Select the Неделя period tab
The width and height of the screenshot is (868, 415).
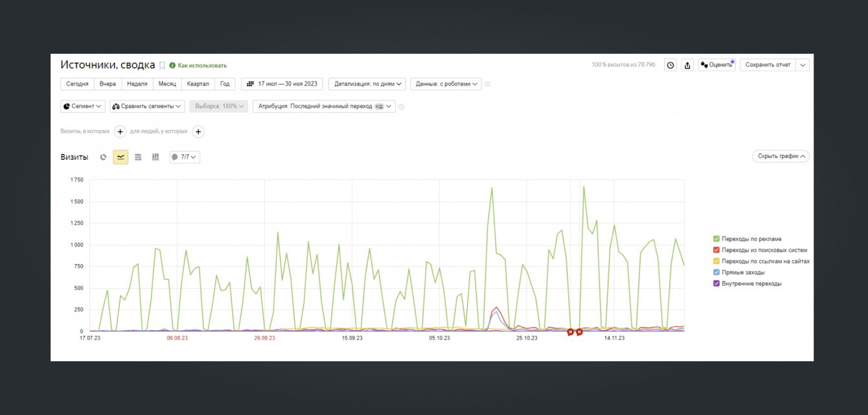click(137, 84)
